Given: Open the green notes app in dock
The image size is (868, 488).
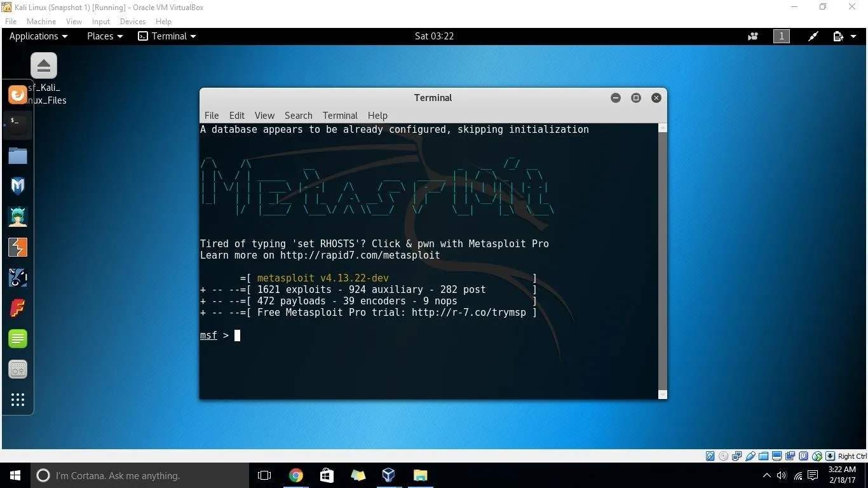Looking at the screenshot, I should [18, 339].
